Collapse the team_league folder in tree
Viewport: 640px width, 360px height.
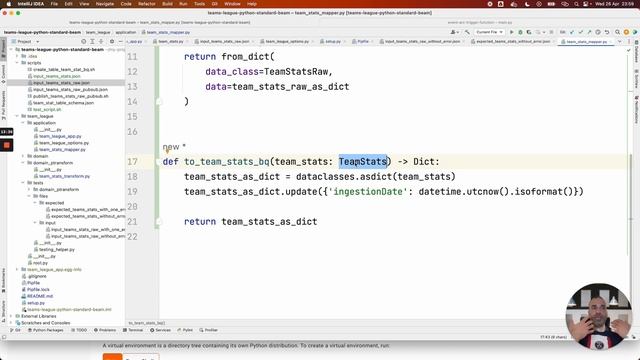coord(17,116)
